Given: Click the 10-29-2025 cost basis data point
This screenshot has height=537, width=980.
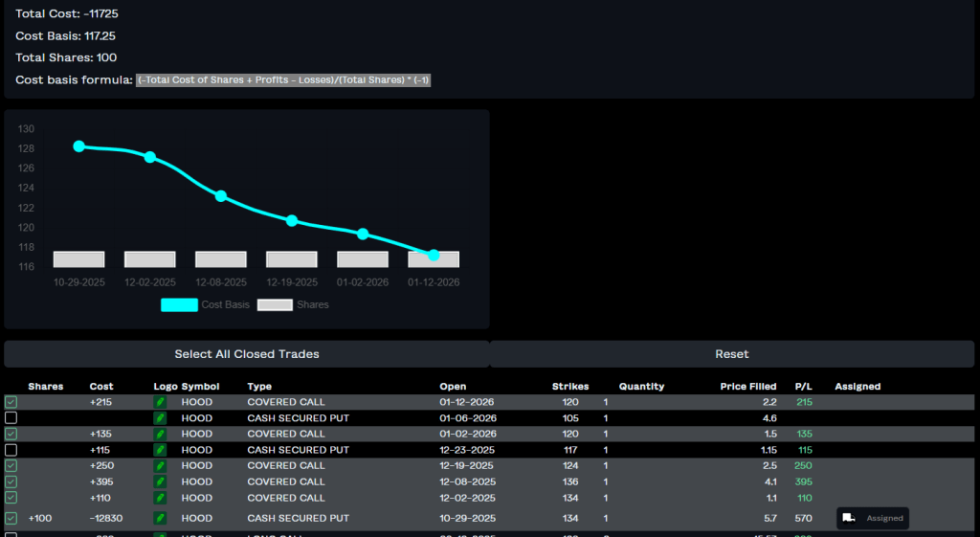Looking at the screenshot, I should pyautogui.click(x=79, y=146).
